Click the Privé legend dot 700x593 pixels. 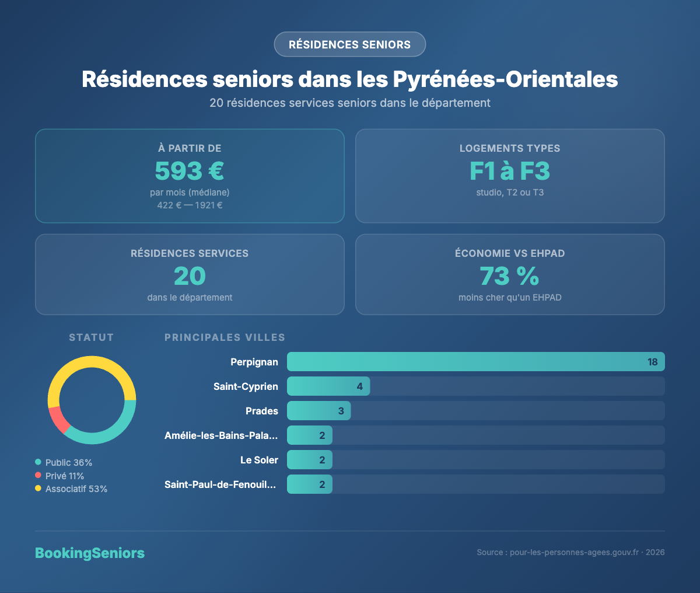pyautogui.click(x=38, y=475)
